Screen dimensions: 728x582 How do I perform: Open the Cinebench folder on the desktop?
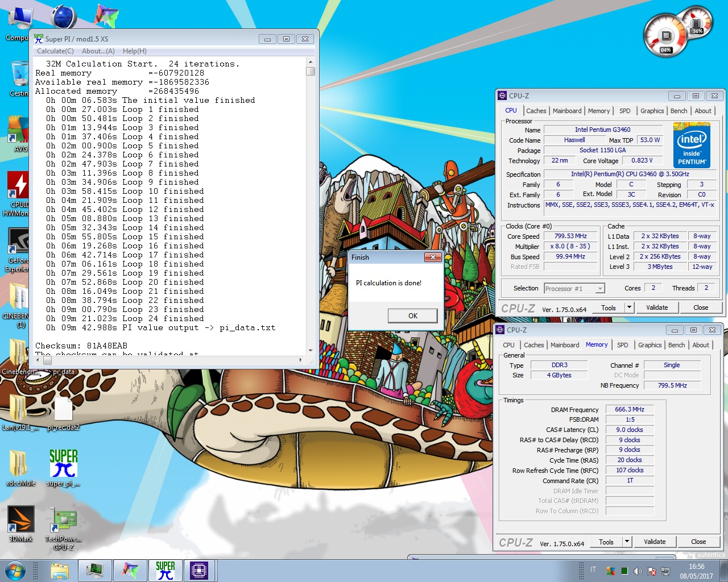tap(18, 357)
